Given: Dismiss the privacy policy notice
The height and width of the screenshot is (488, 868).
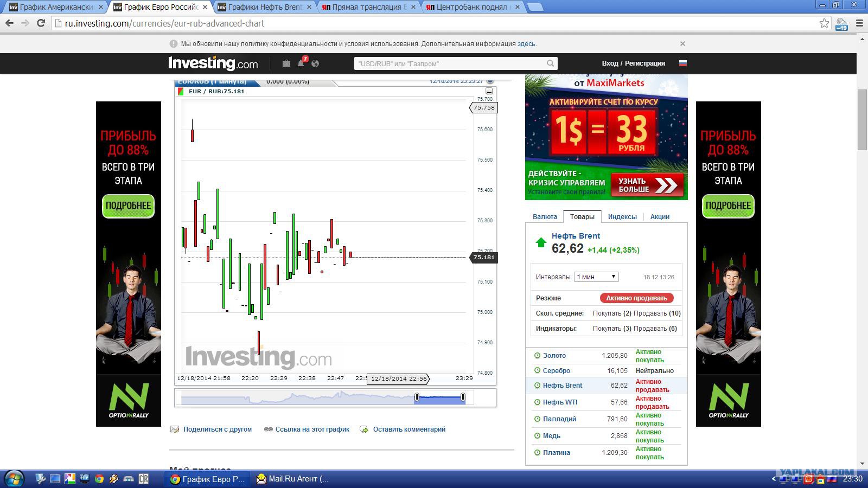Looking at the screenshot, I should 682,43.
